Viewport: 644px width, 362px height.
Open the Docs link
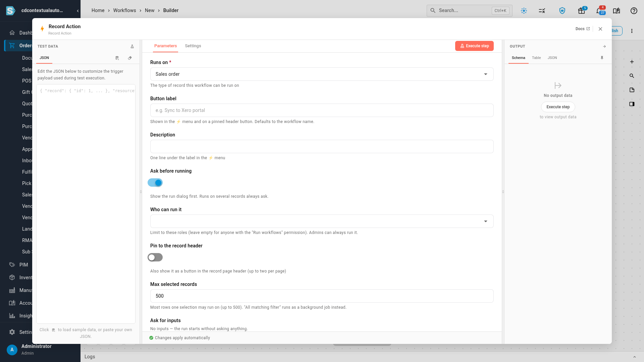pos(582,29)
